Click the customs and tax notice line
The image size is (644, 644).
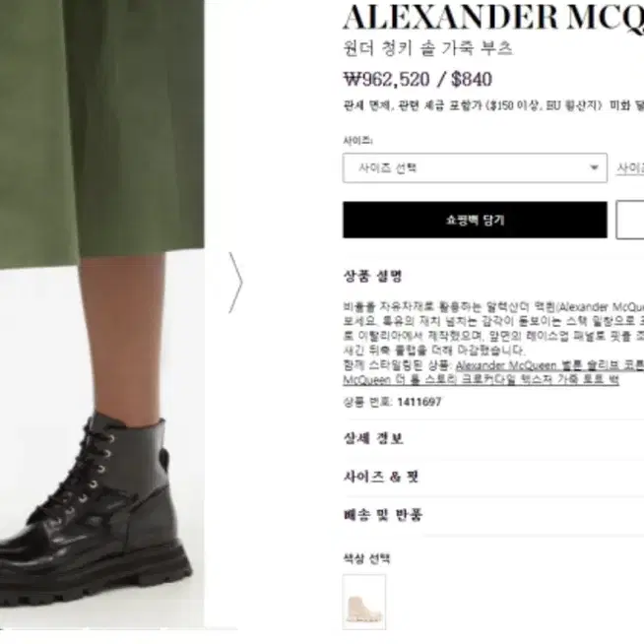493,106
